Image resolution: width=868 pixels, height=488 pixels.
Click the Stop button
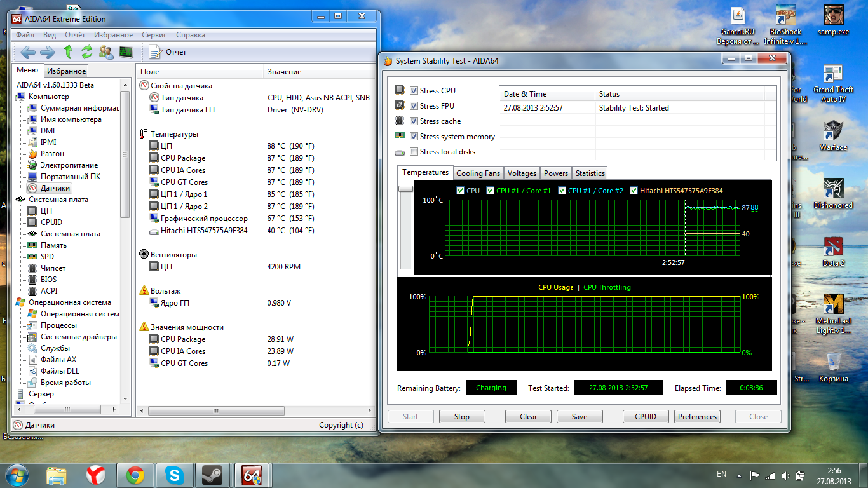462,417
